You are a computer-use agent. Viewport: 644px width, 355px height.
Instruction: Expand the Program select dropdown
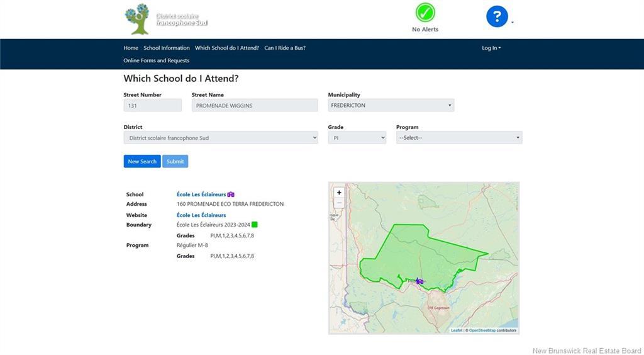(x=458, y=138)
